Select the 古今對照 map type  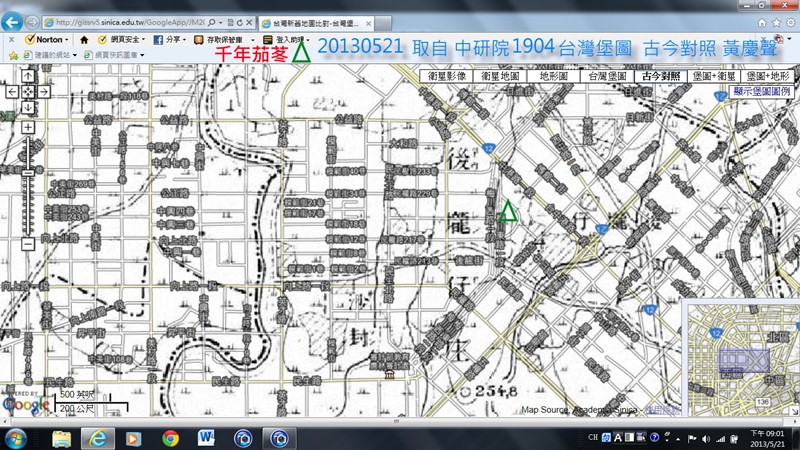(x=661, y=76)
